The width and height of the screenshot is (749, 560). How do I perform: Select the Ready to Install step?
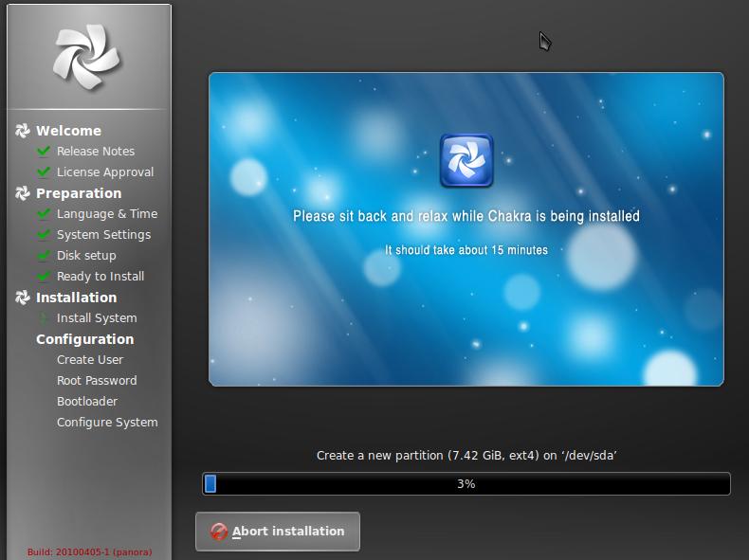[x=100, y=277]
